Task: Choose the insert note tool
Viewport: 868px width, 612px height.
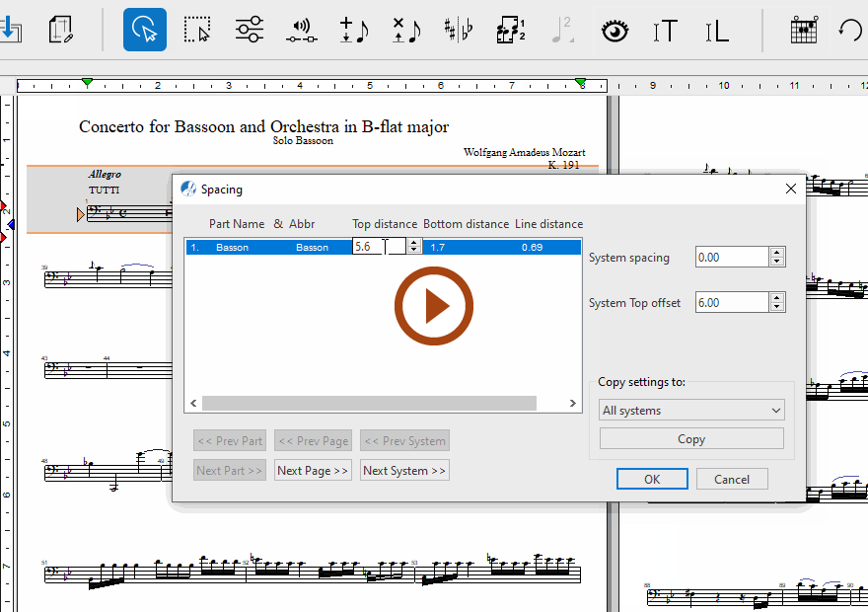Action: tap(354, 30)
